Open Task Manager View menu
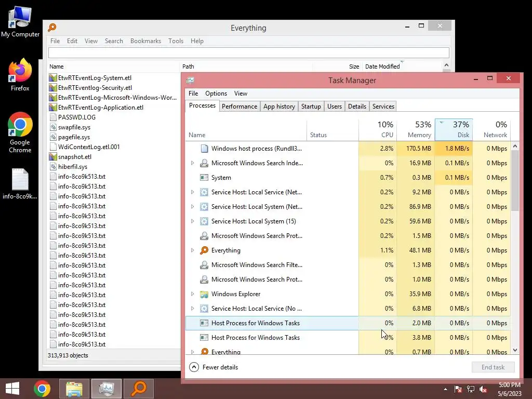 coord(241,94)
